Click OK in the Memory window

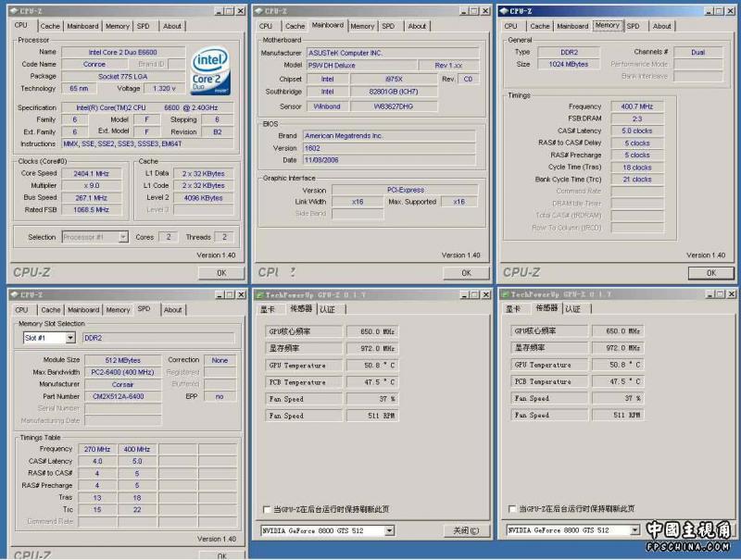pyautogui.click(x=711, y=273)
